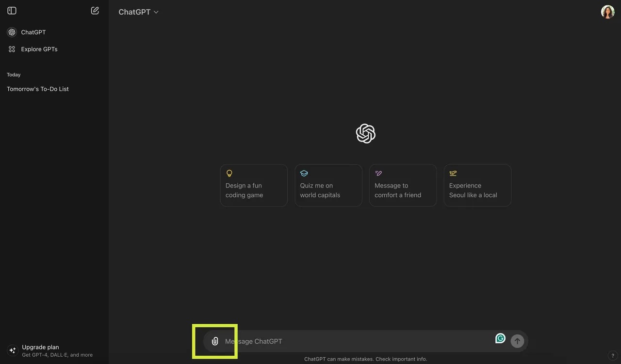Open the help question mark button
This screenshot has height=364, width=621.
(x=613, y=356)
